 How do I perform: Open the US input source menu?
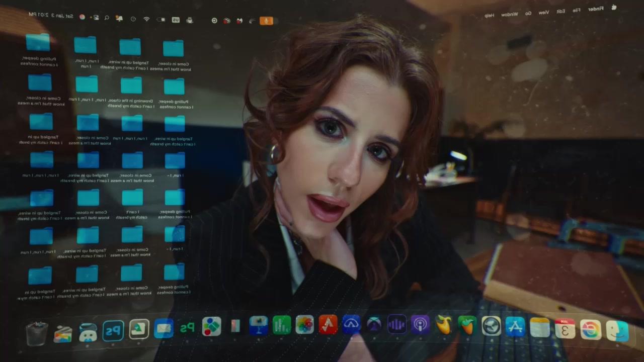176,20
